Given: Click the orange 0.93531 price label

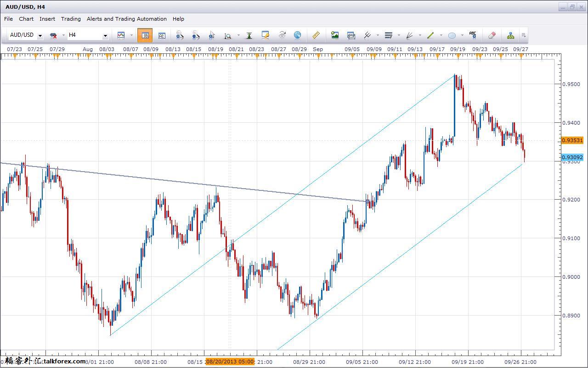Looking at the screenshot, I should pos(572,140).
